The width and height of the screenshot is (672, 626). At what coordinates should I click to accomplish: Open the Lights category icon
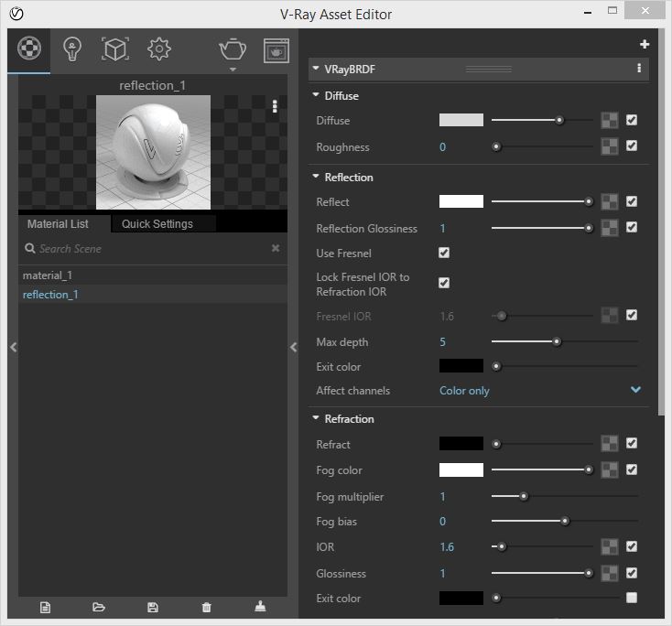tap(72, 49)
